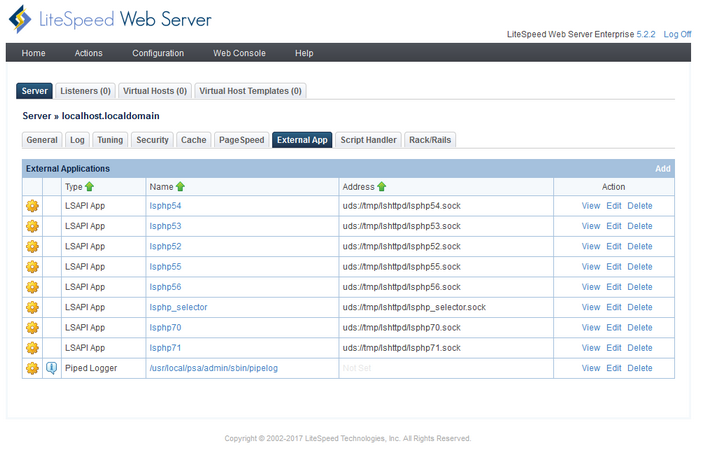Open the PageSpeed sub-tab
Screen dimensions: 715x472
tap(242, 140)
